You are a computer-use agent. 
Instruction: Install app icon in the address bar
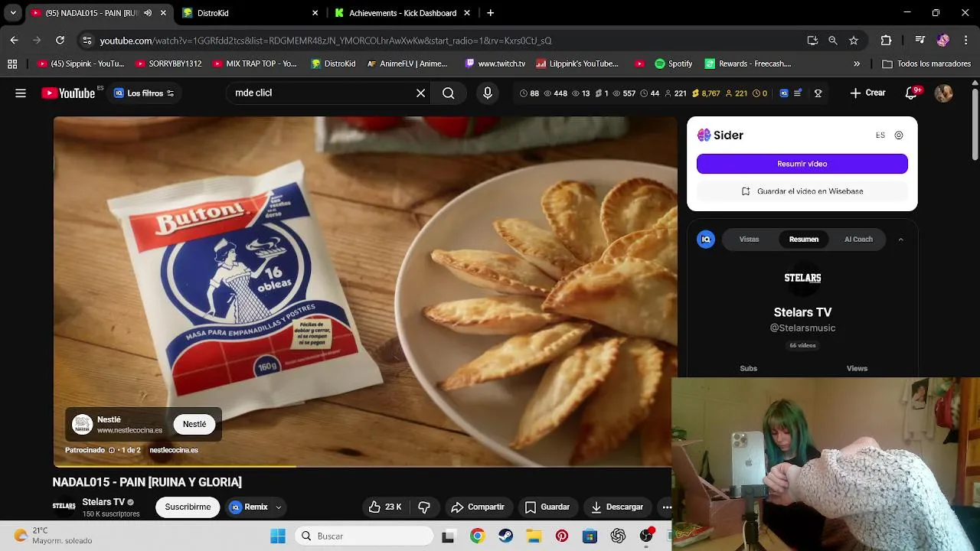tap(812, 41)
